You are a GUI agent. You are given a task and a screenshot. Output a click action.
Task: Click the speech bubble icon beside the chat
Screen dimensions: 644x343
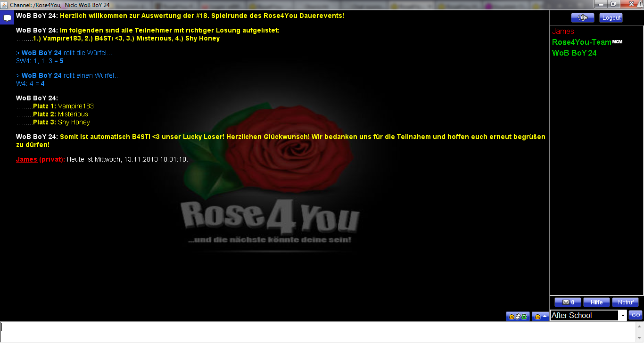8,18
